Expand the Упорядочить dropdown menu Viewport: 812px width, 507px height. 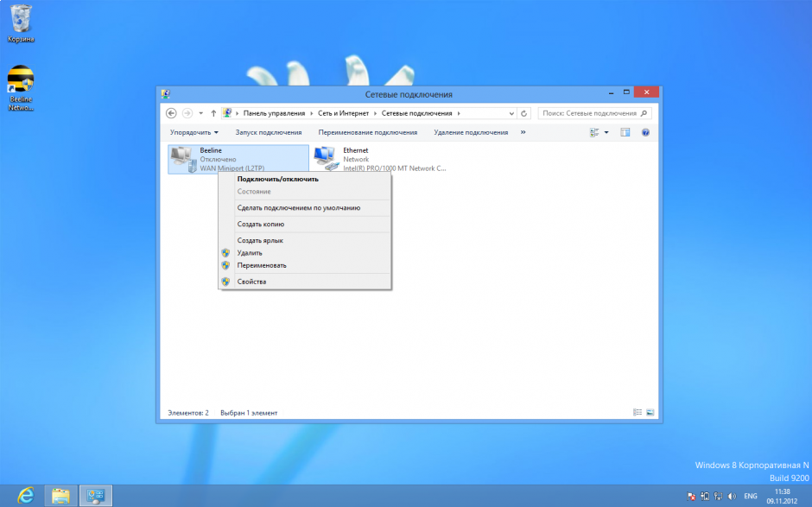point(194,132)
